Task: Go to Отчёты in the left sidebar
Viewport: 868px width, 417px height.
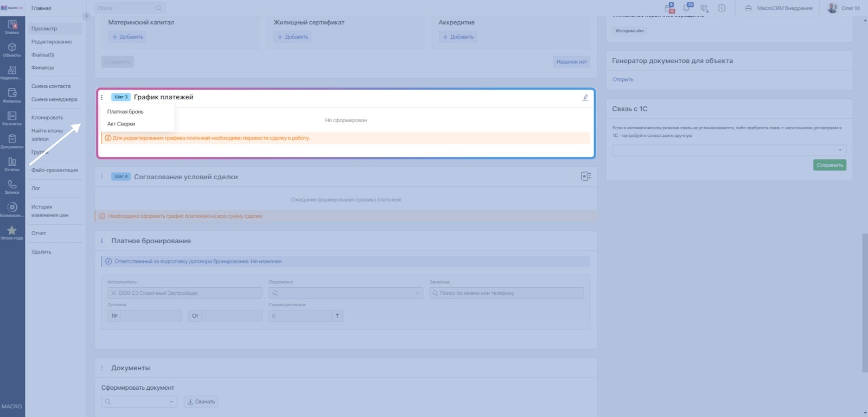Action: (x=12, y=164)
